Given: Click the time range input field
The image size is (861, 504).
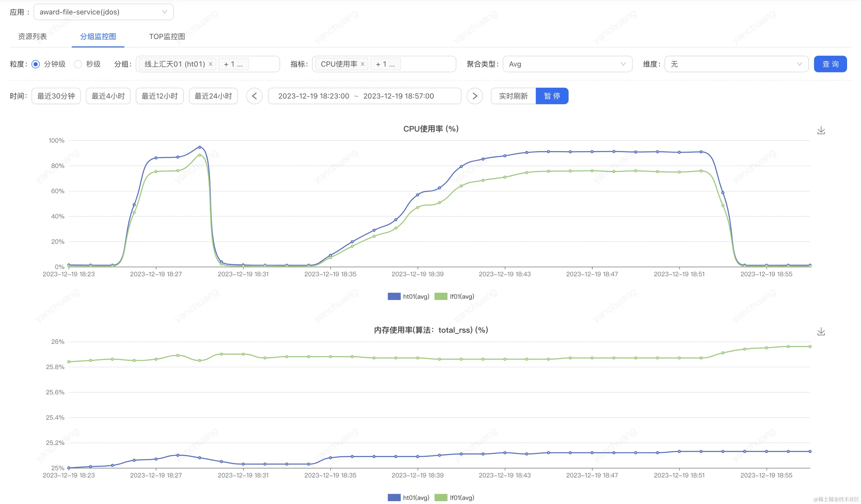Looking at the screenshot, I should [x=364, y=96].
